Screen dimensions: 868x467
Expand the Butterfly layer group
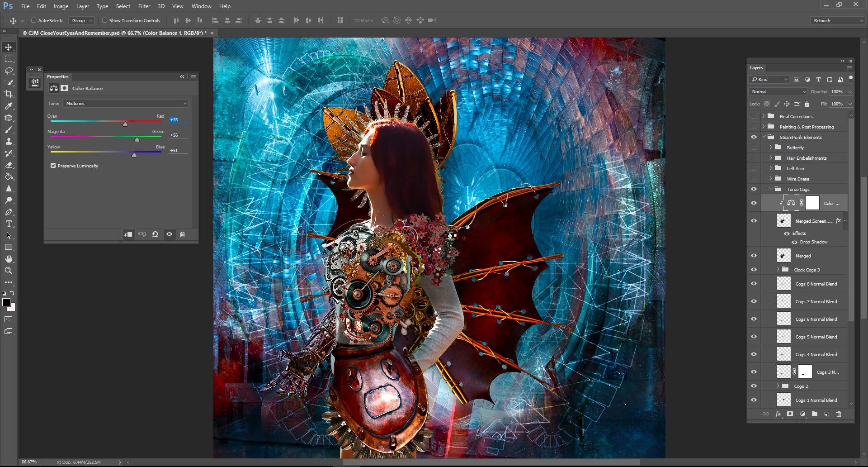[771, 148]
